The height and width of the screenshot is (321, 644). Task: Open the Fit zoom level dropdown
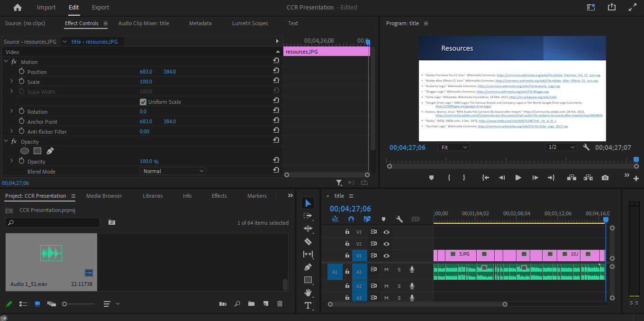[x=454, y=147]
